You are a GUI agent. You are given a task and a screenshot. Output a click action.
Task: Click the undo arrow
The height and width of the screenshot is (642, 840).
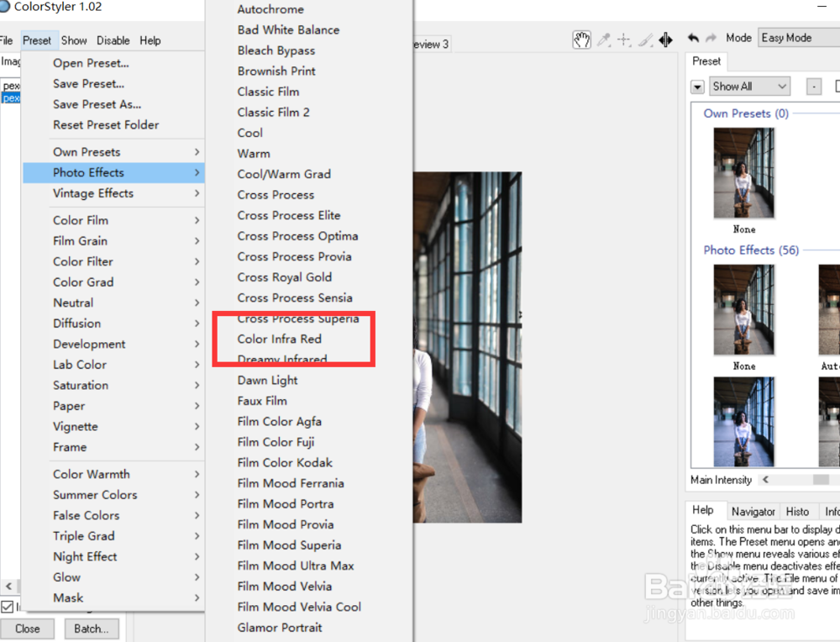[x=693, y=38]
